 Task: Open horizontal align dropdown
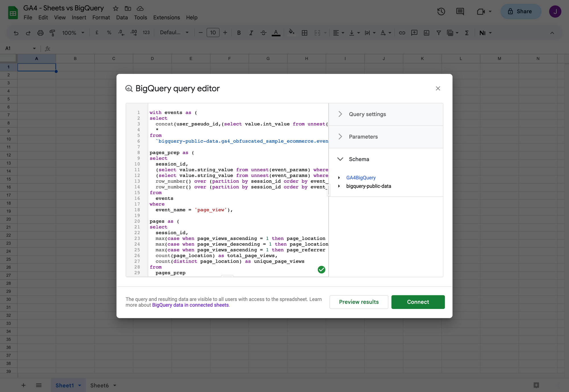pyautogui.click(x=339, y=33)
